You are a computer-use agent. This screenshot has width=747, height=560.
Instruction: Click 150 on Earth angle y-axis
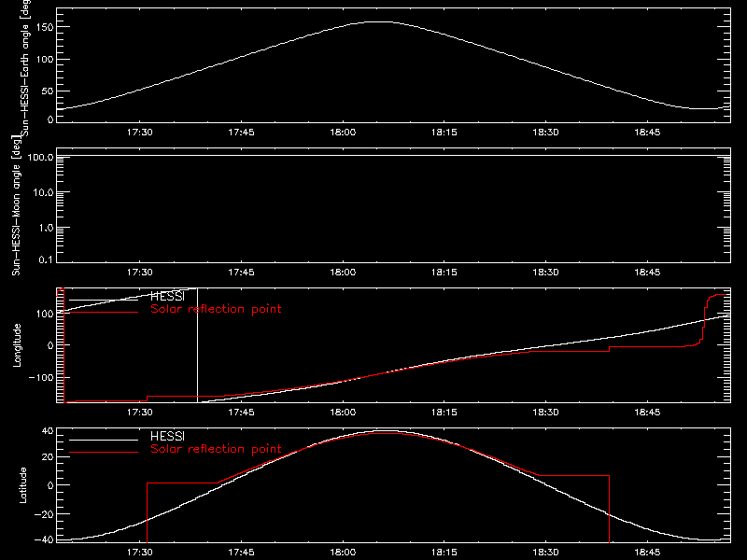[x=45, y=28]
